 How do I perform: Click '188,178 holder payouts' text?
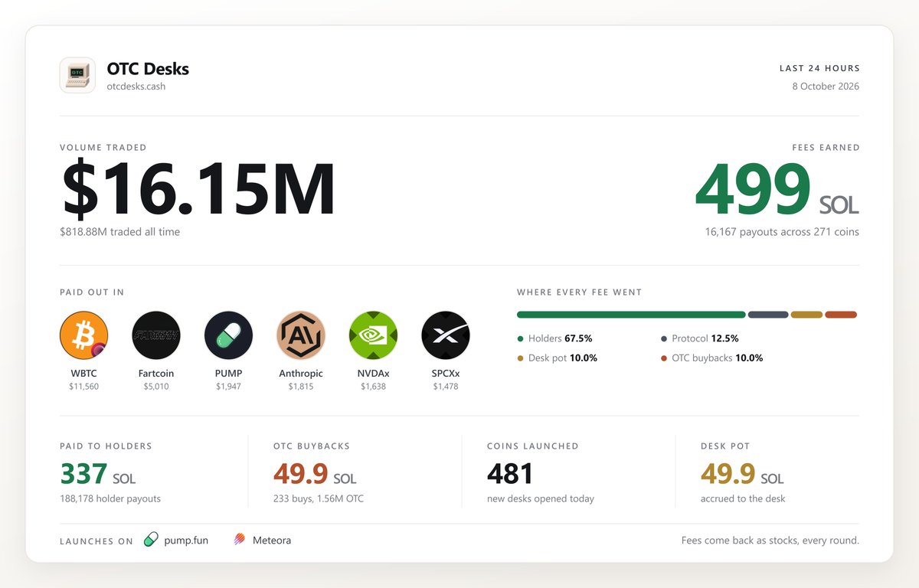click(x=110, y=499)
